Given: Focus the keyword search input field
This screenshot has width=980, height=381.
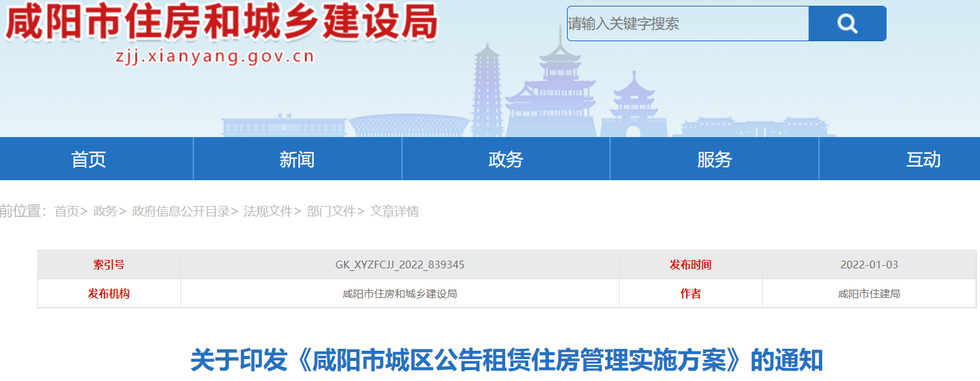Looking at the screenshot, I should (687, 24).
